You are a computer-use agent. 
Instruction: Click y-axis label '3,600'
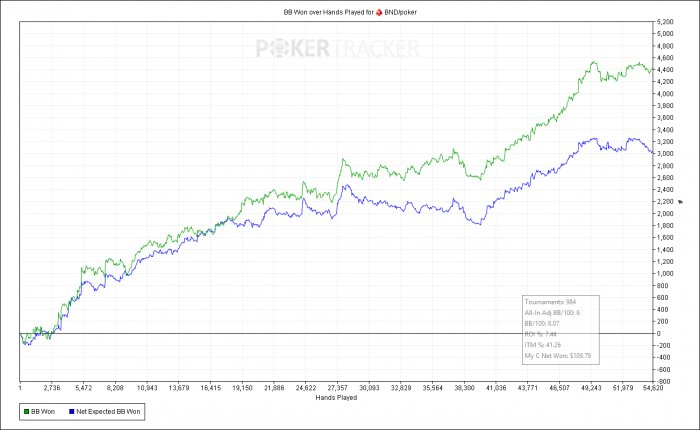(665, 118)
